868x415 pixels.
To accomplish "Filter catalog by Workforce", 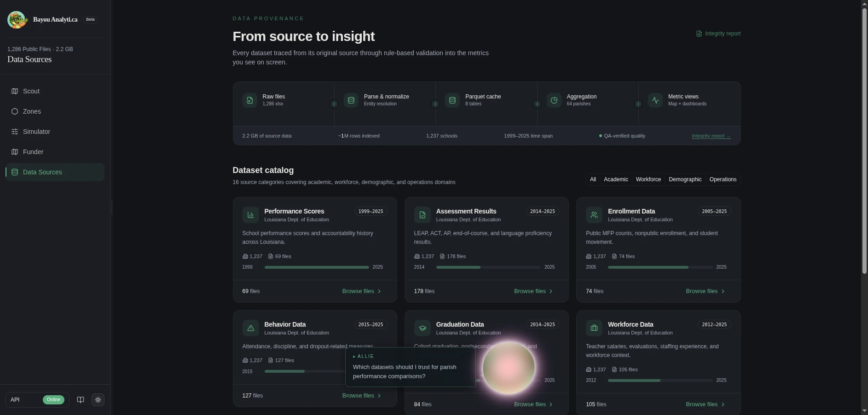I will click(x=648, y=179).
